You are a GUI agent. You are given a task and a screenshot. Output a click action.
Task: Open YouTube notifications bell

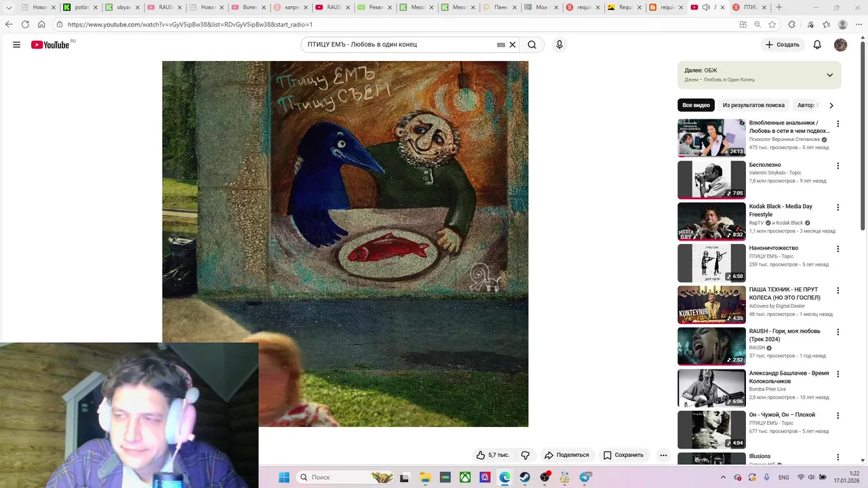pos(817,45)
